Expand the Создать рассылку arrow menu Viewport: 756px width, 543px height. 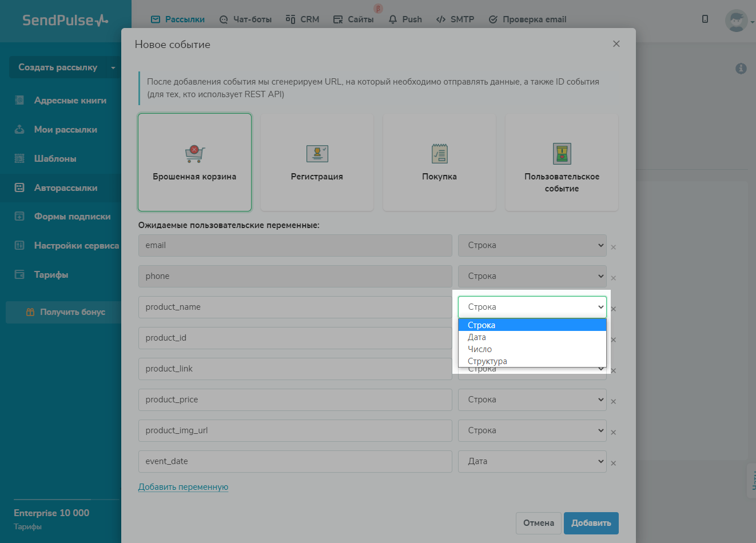[x=113, y=67]
